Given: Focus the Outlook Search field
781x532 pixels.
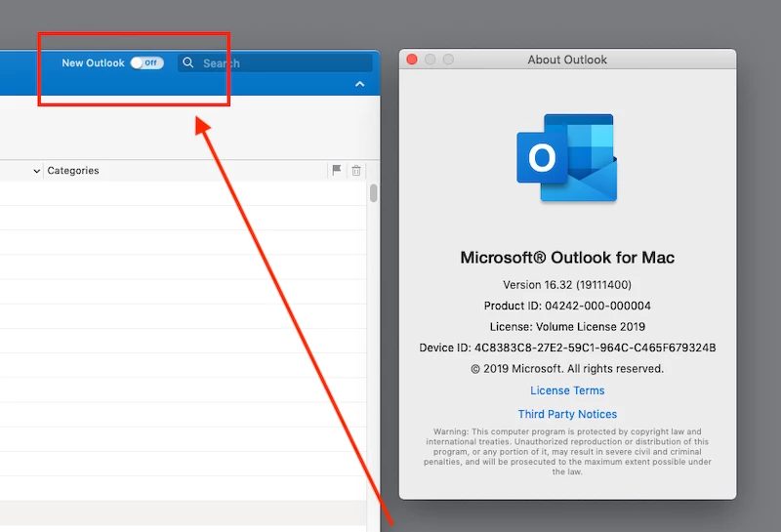Looking at the screenshot, I should click(275, 63).
